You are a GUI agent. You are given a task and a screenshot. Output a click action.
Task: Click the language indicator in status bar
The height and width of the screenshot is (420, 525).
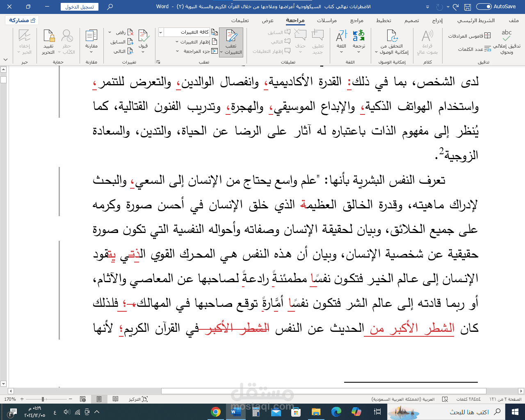click(403, 399)
